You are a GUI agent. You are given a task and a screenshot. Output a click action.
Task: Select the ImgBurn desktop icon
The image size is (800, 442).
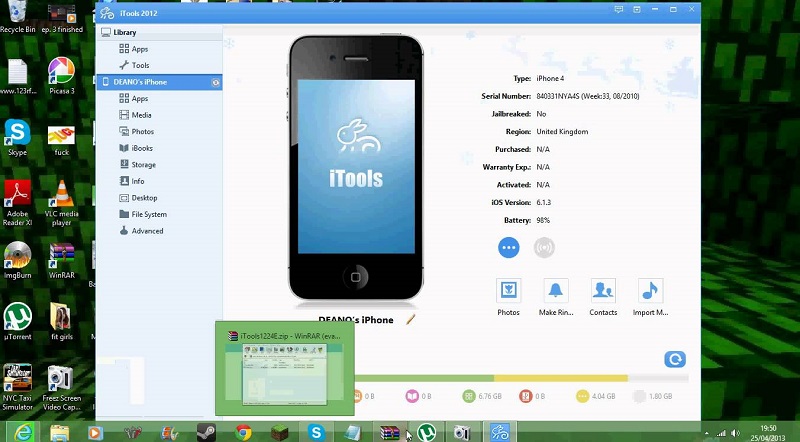point(18,260)
